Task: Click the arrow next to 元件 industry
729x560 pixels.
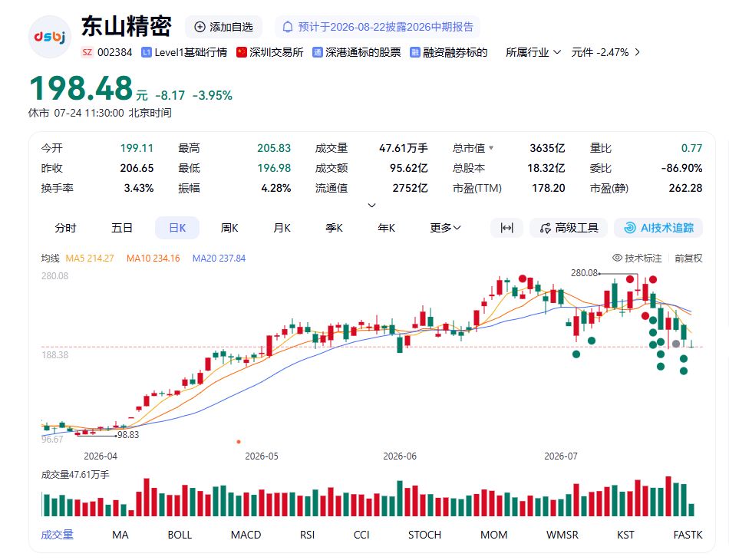Action: [638, 52]
